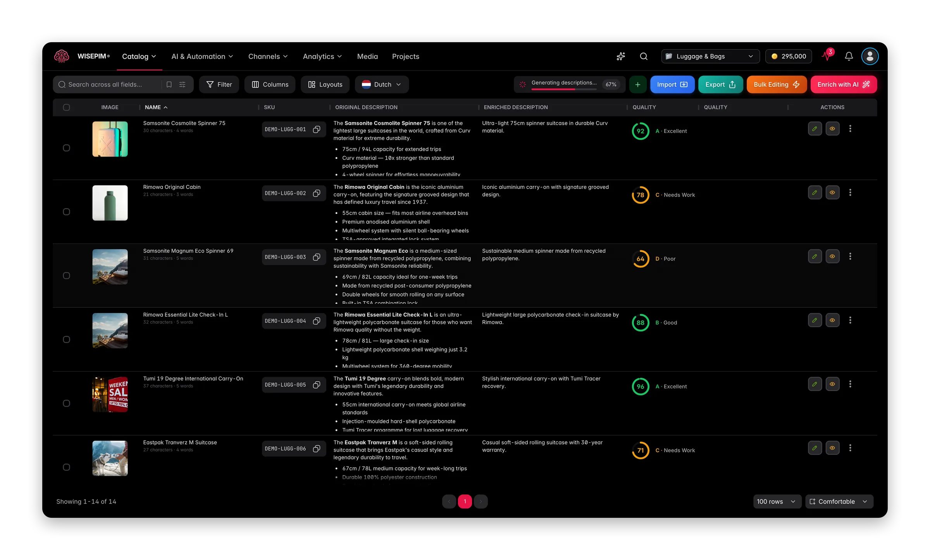Go to the Media page
The height and width of the screenshot is (560, 930).
coord(367,57)
